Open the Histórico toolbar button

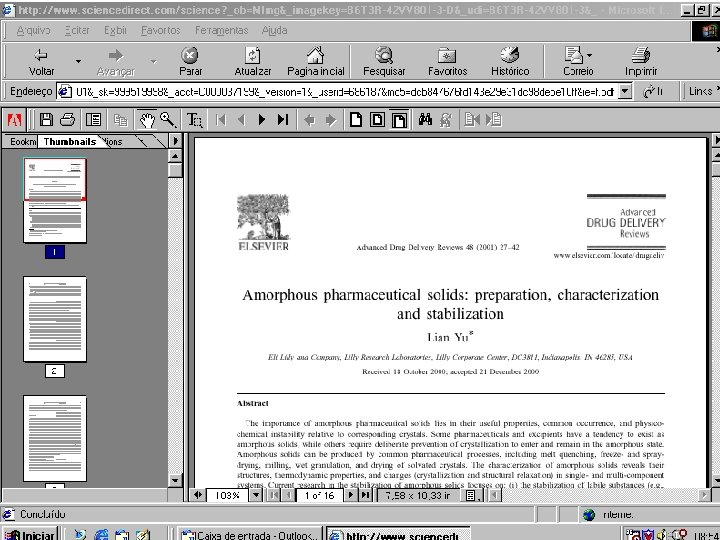point(510,62)
